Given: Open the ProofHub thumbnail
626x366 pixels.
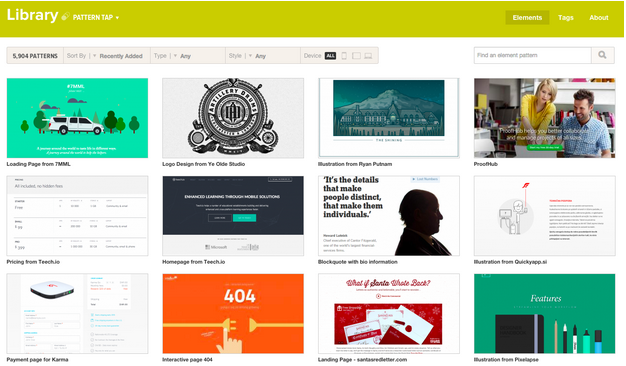Looking at the screenshot, I should pos(544,118).
